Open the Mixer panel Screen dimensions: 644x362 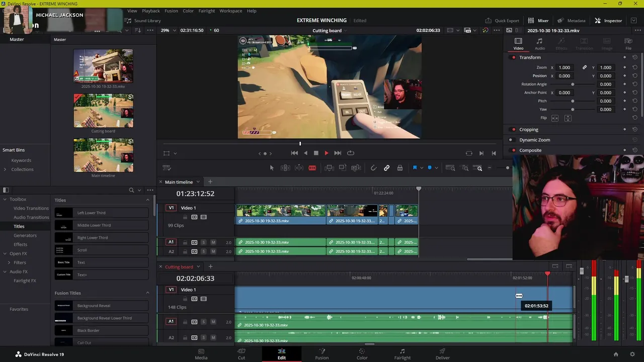pyautogui.click(x=538, y=21)
